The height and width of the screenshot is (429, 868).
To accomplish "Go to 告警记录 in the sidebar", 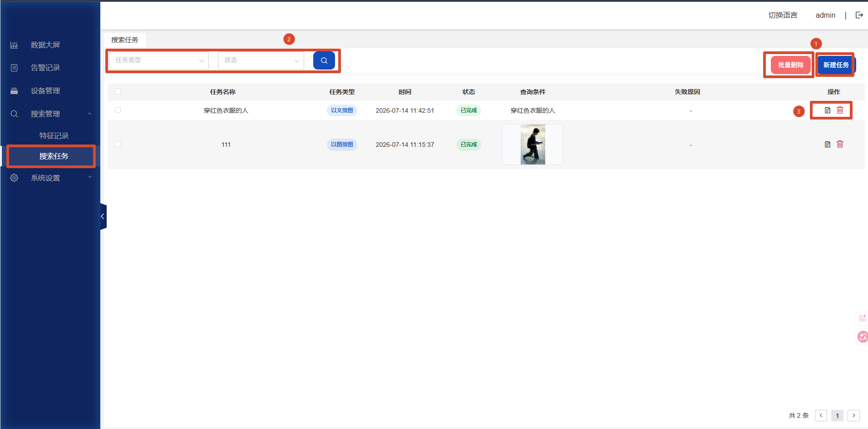I will coord(45,68).
